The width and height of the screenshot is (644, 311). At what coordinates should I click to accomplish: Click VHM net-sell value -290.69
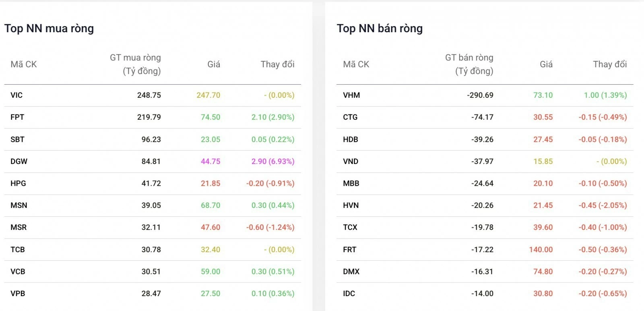(x=480, y=95)
